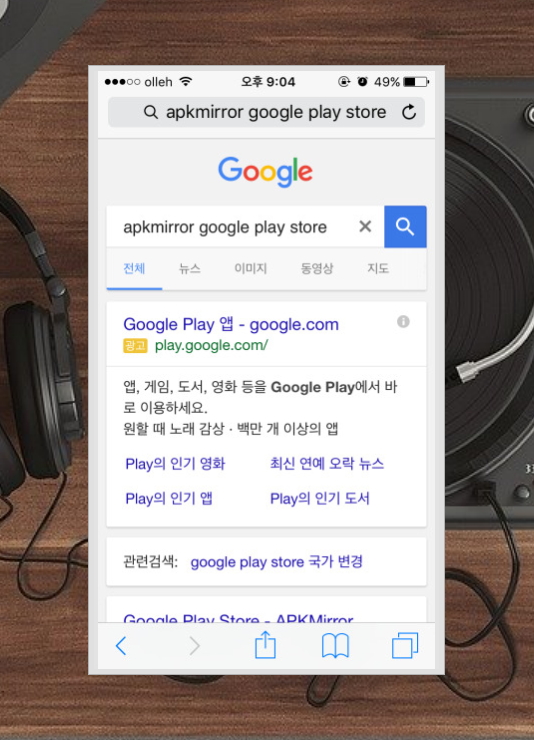Click the ad description text 앱, 게임, 도서
The height and width of the screenshot is (740, 534).
tap(260, 397)
